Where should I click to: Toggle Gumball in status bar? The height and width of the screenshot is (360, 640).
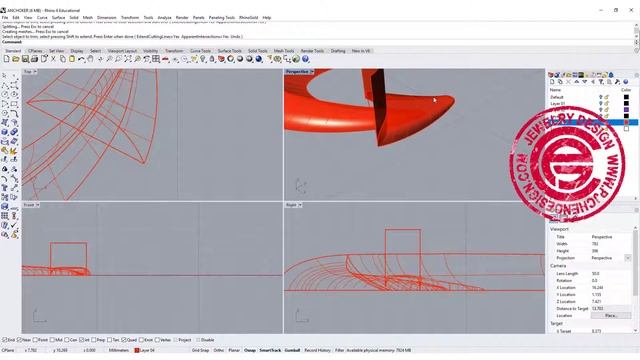(292, 350)
